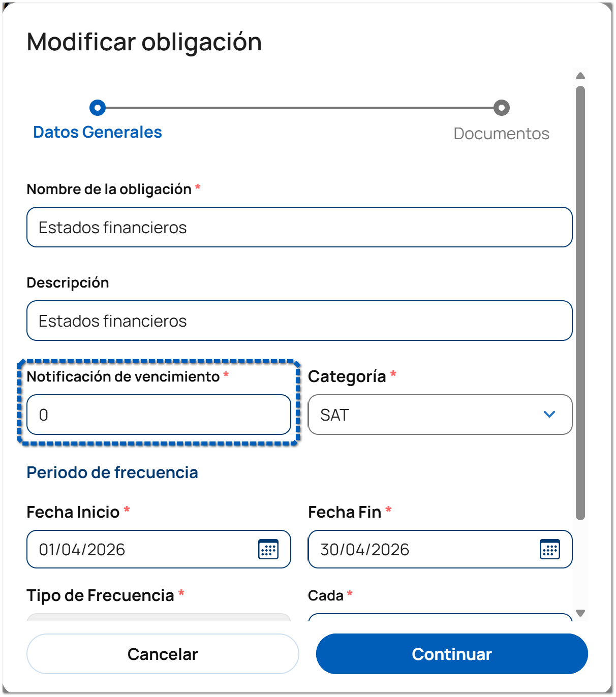Open the SAT category combo box
The image size is (616, 697).
pos(427,415)
